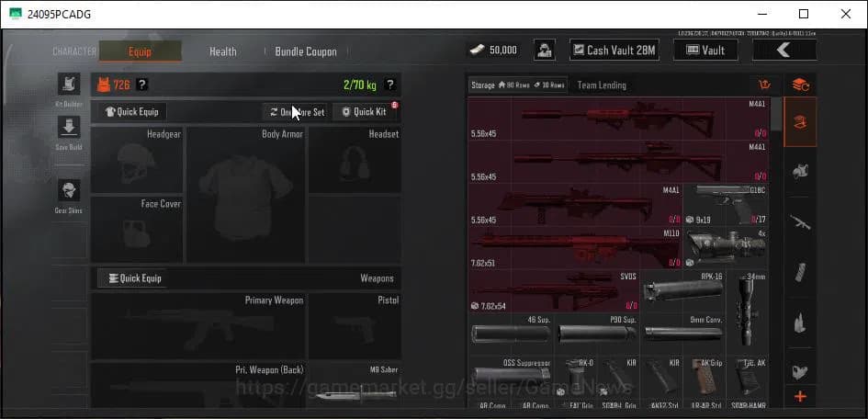Switch to the Health tab

pyautogui.click(x=223, y=51)
